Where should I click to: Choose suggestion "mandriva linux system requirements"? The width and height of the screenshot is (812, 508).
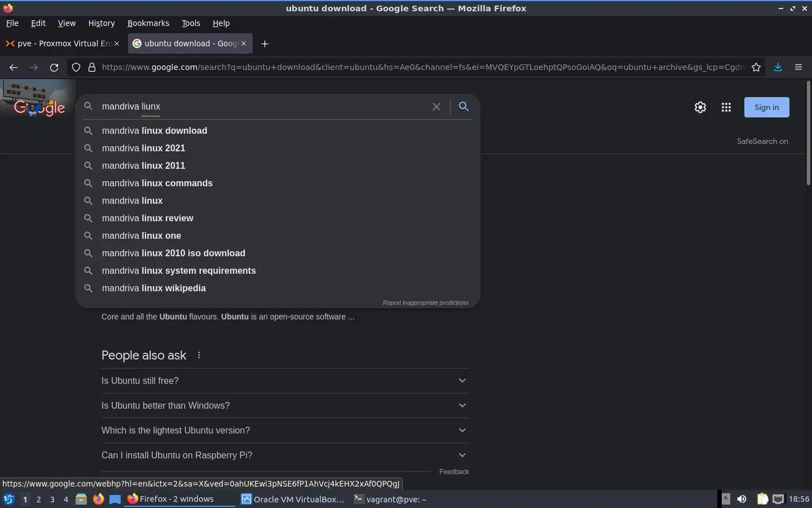[x=277, y=270]
